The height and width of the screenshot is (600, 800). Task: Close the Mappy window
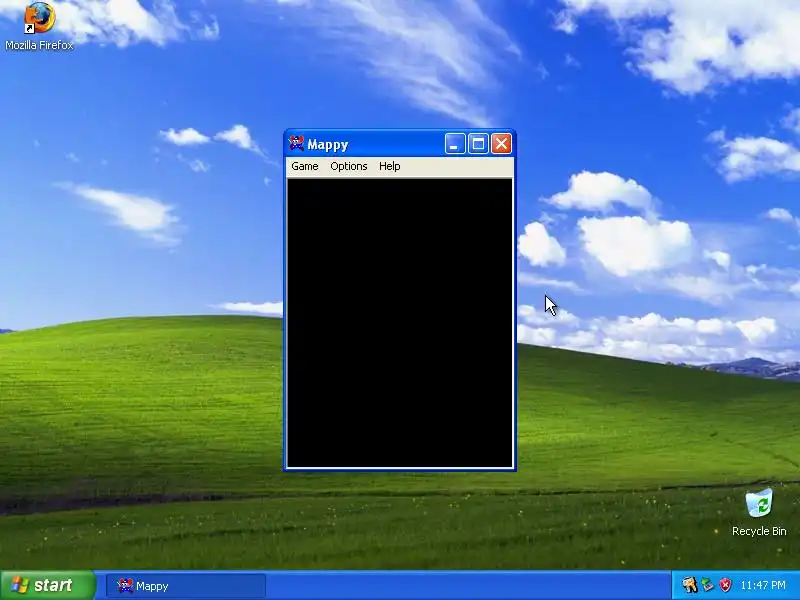[x=502, y=144]
